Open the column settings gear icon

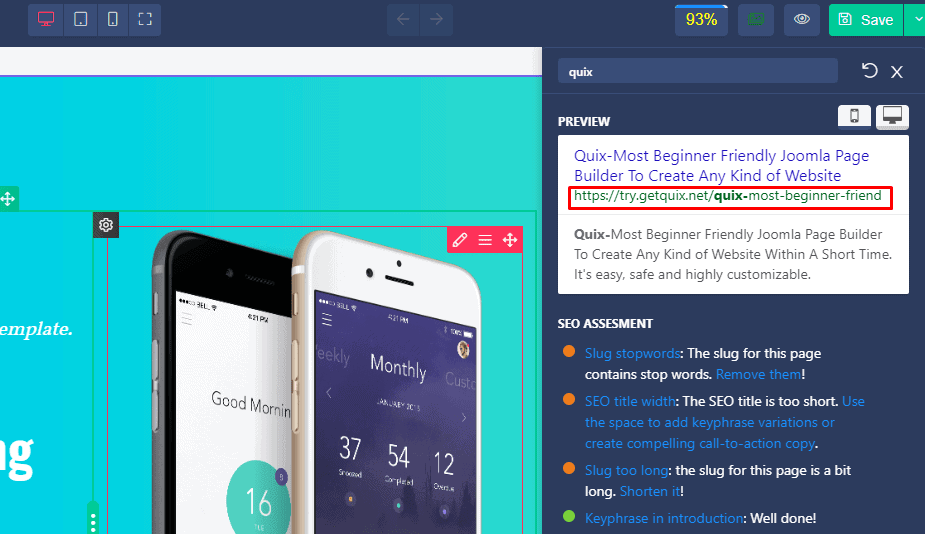click(x=106, y=225)
